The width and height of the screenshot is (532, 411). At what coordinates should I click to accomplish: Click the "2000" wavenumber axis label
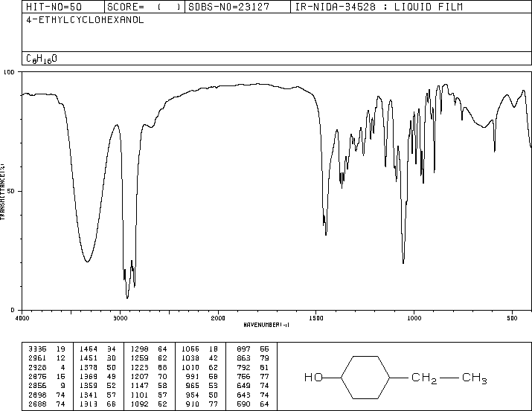tap(218, 318)
